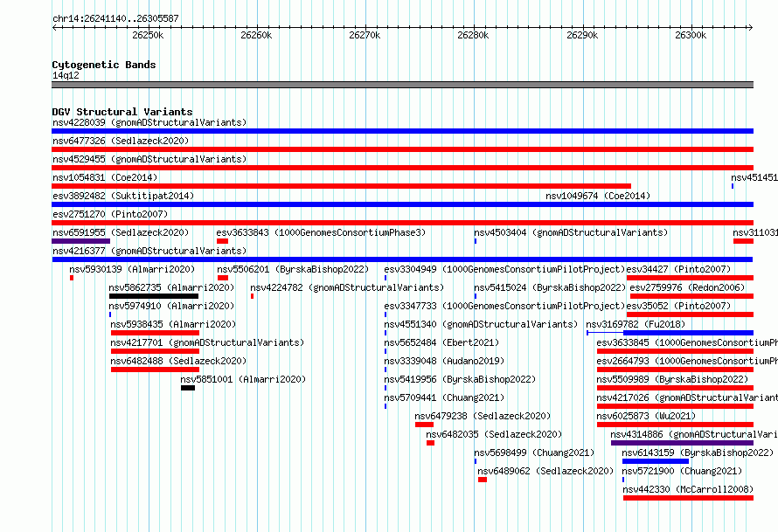The height and width of the screenshot is (532, 778).
Task: Select the purple bar of nsv4314886
Action: pos(682,443)
